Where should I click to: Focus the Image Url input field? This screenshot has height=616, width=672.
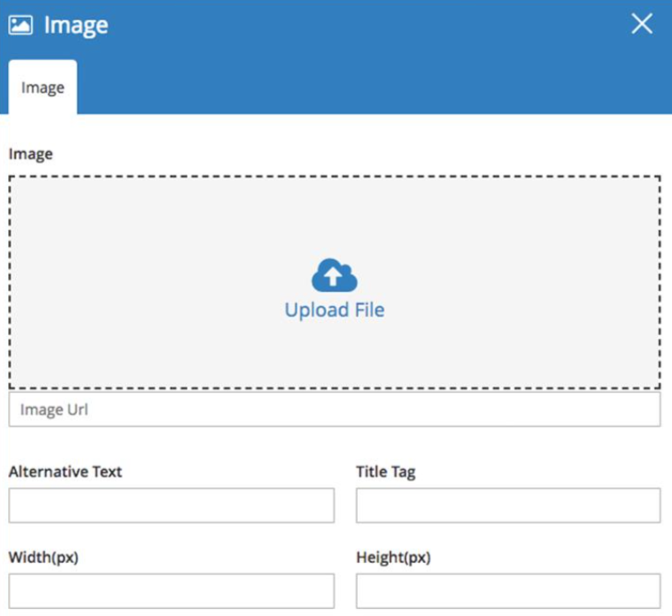point(335,410)
